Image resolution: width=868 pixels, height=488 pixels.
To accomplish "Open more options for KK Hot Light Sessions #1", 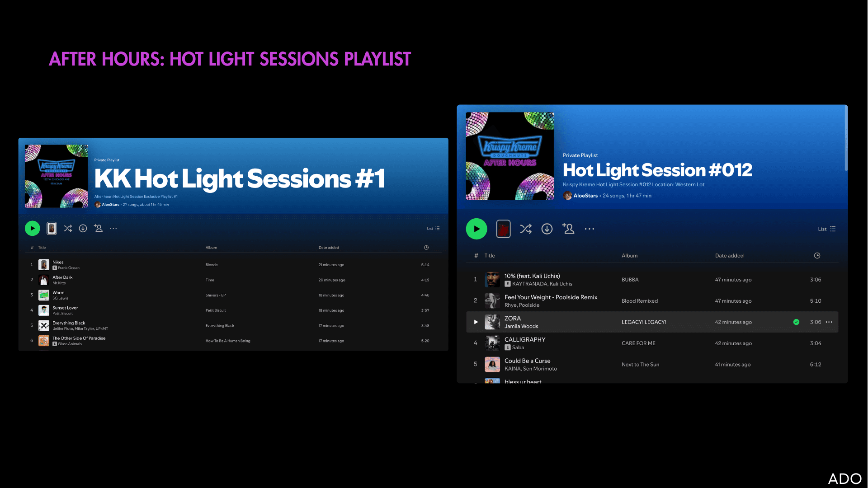I will coord(113,229).
